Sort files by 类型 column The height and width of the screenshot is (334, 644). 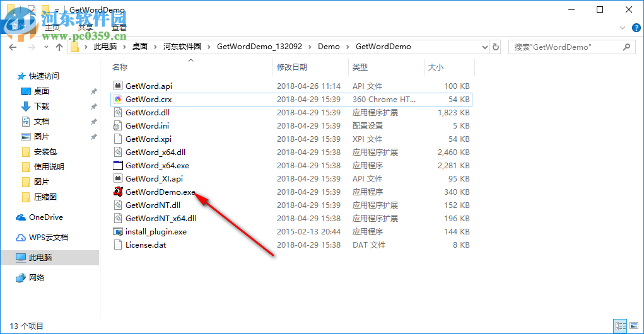click(x=360, y=67)
